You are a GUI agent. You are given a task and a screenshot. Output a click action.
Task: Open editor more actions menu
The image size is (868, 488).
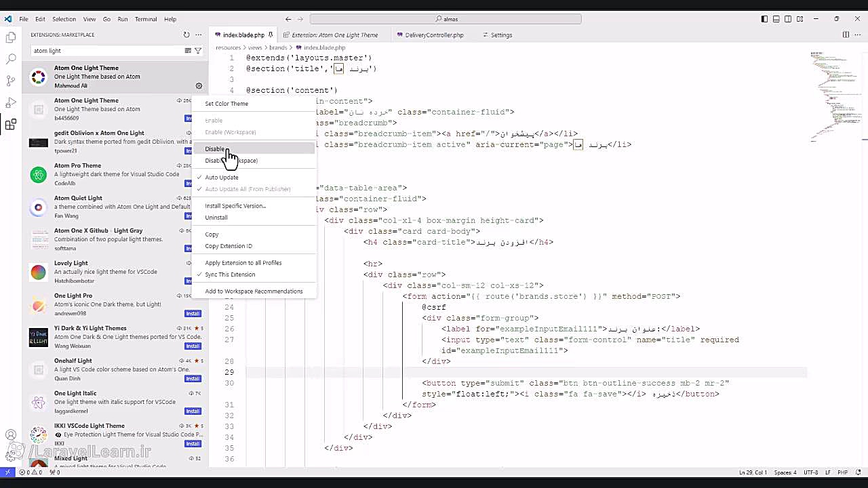point(858,35)
